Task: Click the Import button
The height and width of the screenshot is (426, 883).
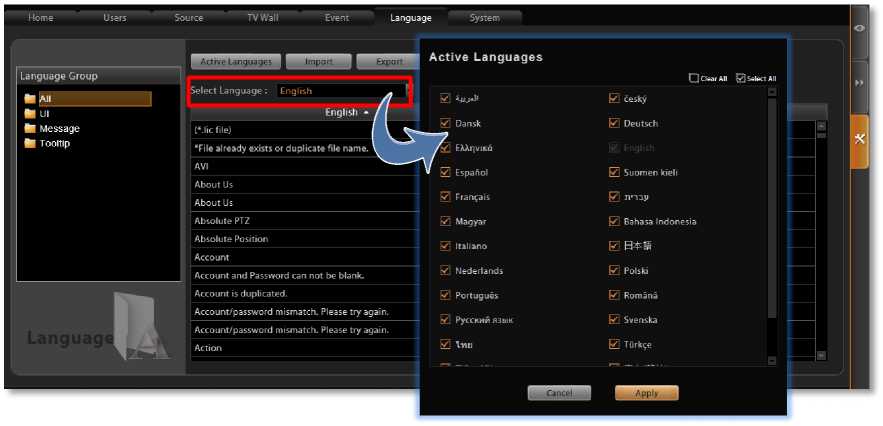Action: pos(319,62)
